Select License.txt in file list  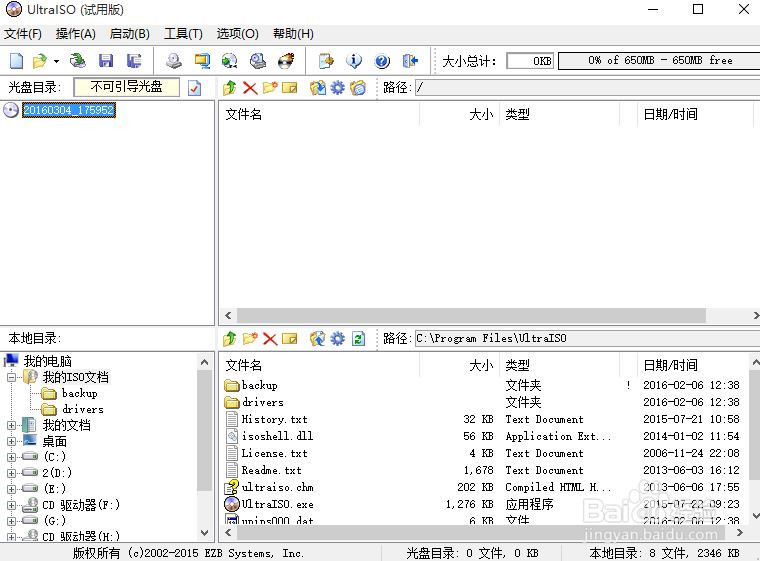tap(274, 453)
